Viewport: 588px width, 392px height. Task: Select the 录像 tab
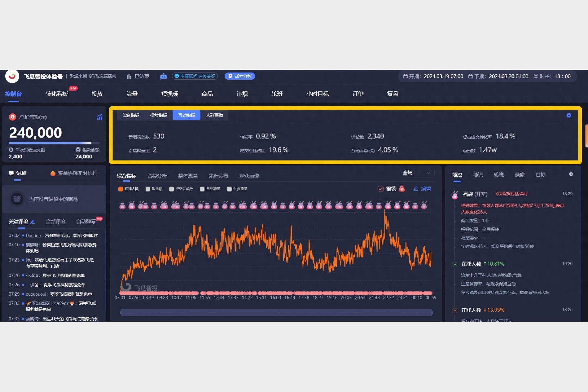pyautogui.click(x=520, y=175)
